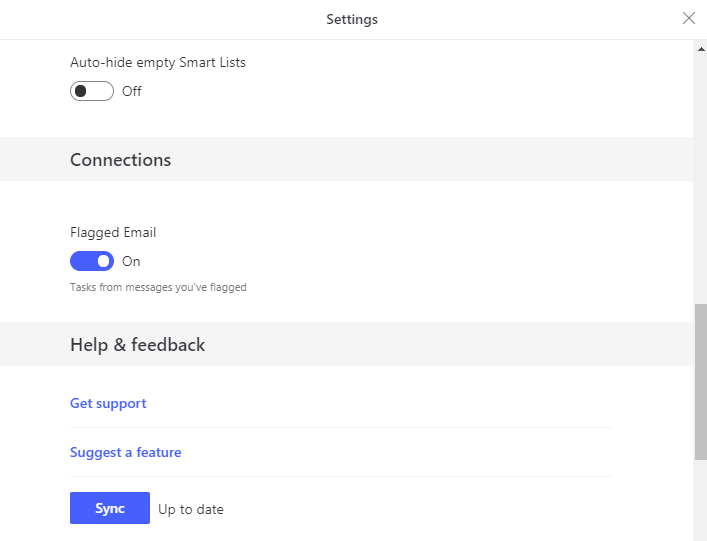Click the Up to date status text

[x=191, y=509]
